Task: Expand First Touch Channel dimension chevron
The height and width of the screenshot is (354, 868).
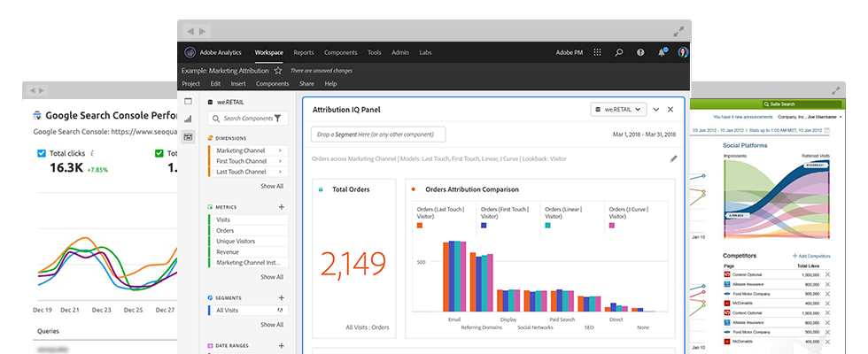Action: click(280, 161)
